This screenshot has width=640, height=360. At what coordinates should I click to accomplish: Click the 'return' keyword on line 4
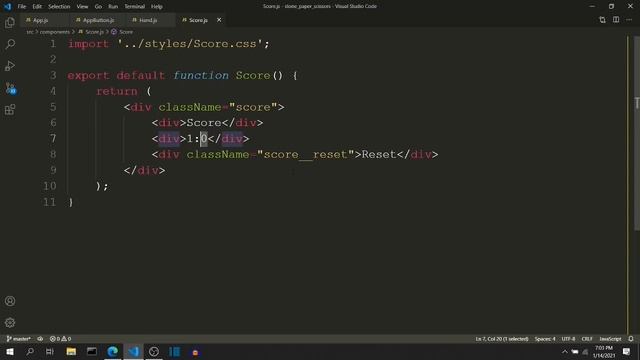click(x=117, y=91)
